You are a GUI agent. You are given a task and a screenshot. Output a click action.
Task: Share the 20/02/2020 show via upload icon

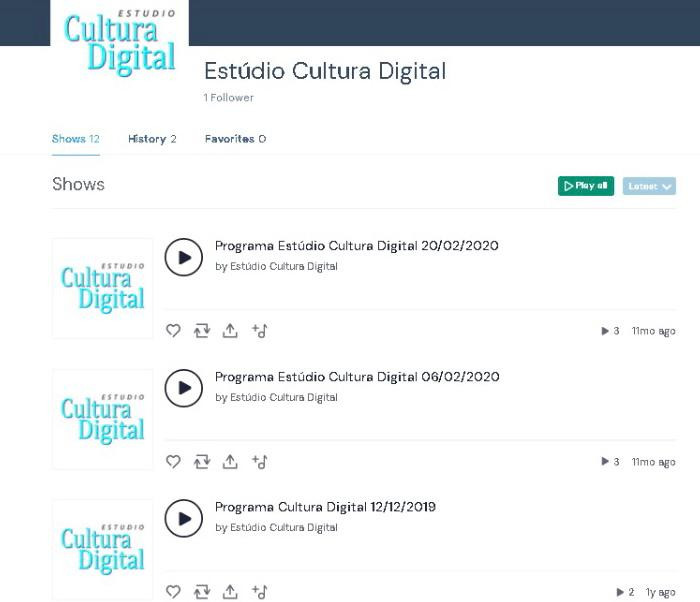(x=230, y=330)
